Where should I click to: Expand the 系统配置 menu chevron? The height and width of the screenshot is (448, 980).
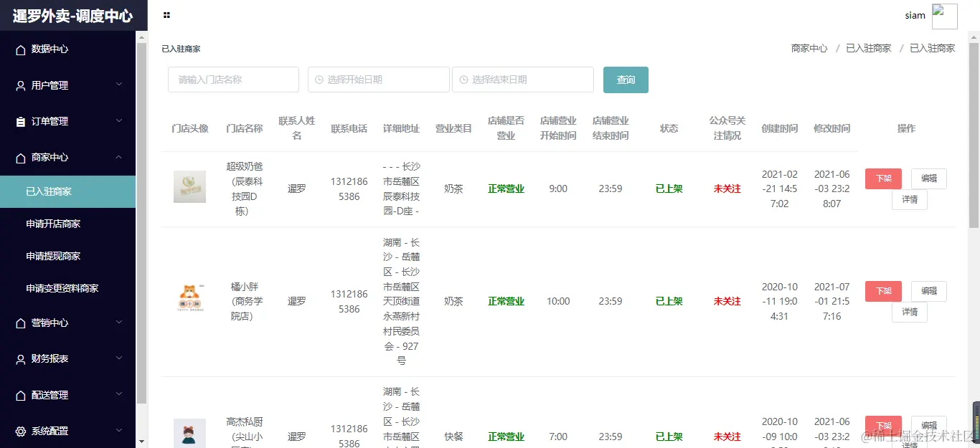pos(119,431)
